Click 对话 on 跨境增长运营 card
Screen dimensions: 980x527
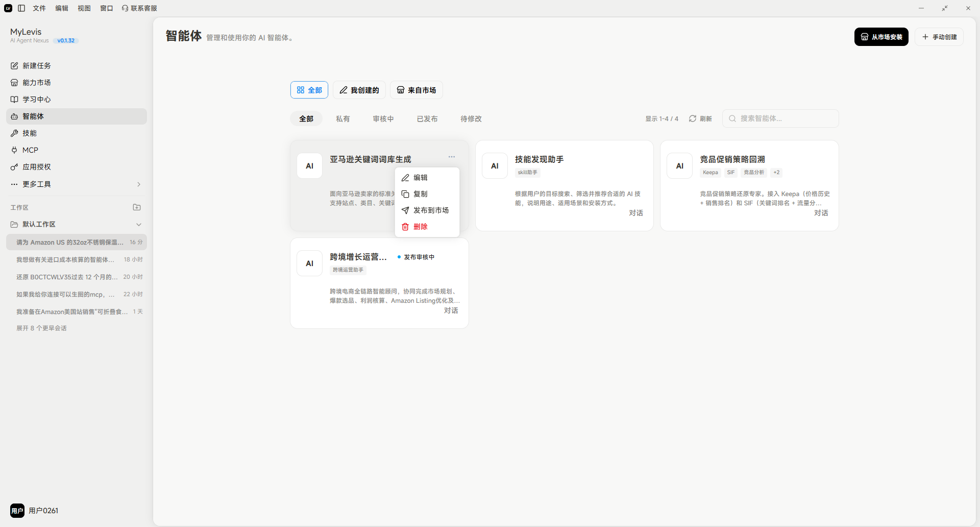pos(451,310)
